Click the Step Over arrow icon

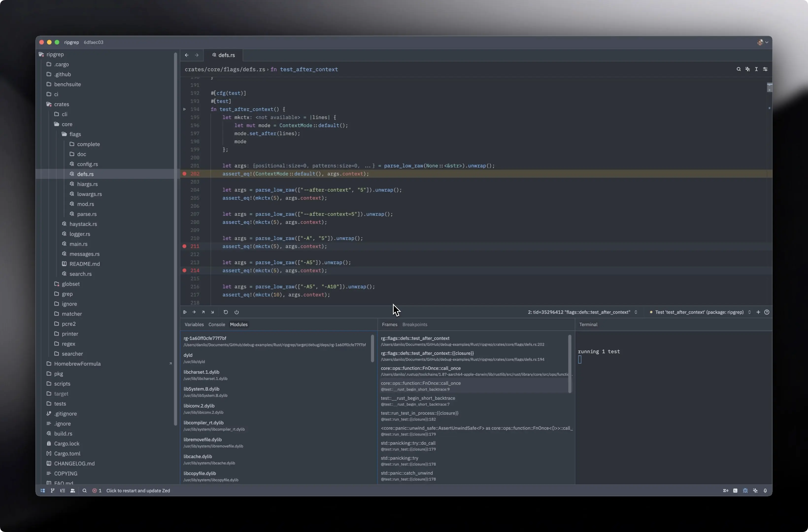click(194, 312)
